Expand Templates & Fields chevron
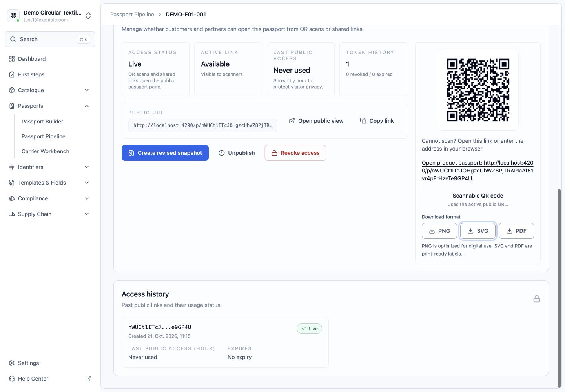The height and width of the screenshot is (392, 565). coord(87,183)
